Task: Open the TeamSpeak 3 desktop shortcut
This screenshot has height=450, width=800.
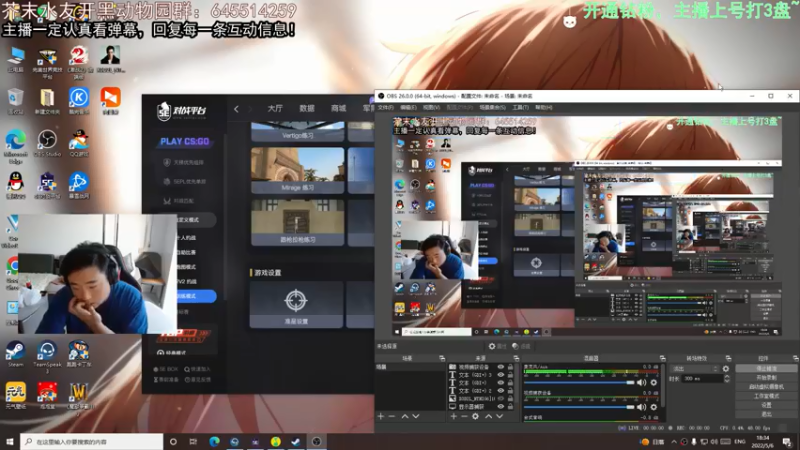Action: coord(47,355)
